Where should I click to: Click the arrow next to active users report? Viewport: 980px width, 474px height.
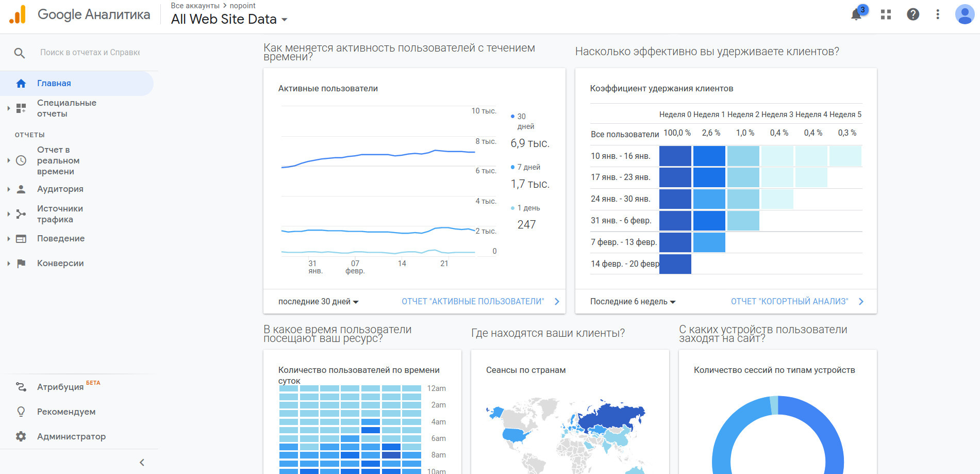tap(557, 302)
